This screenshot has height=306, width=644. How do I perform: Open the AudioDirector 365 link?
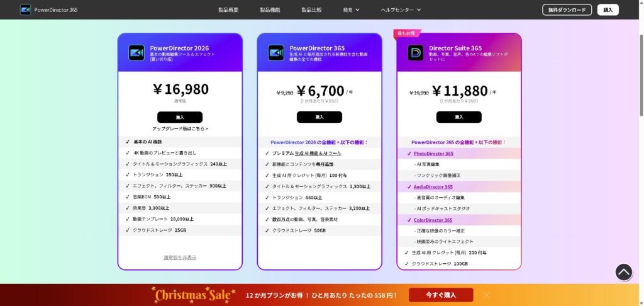click(x=433, y=187)
